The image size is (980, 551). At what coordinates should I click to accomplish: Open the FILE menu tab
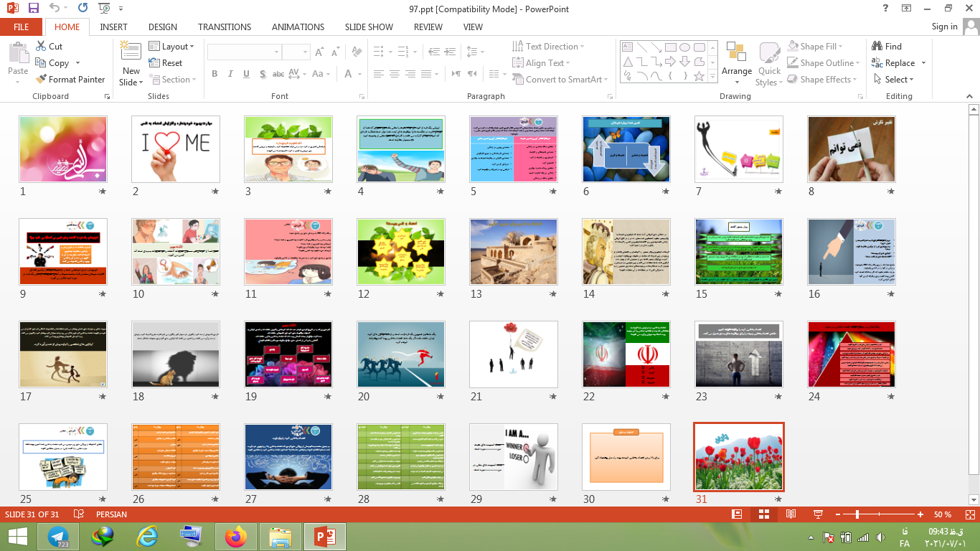pyautogui.click(x=22, y=27)
